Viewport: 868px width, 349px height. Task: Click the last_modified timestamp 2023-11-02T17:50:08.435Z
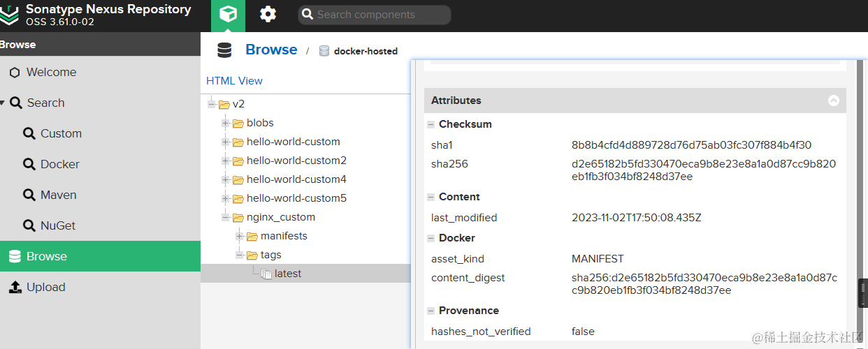(636, 218)
